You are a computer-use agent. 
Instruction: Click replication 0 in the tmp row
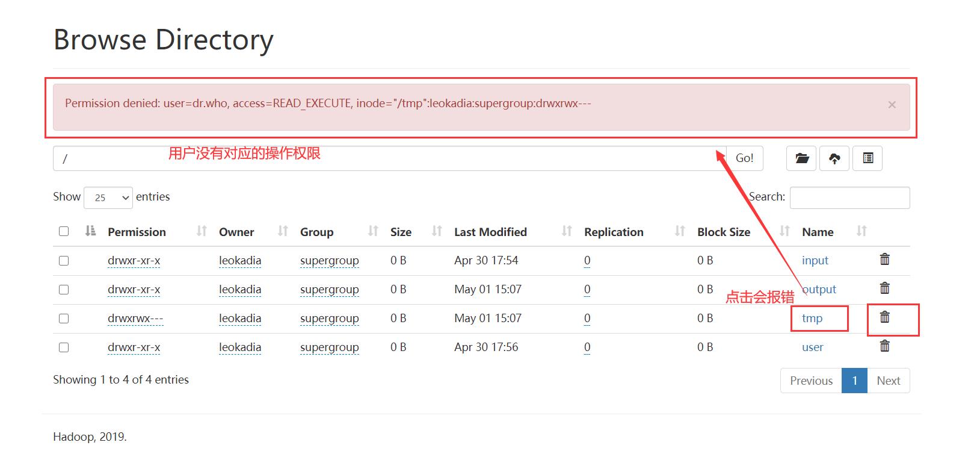[x=587, y=319]
